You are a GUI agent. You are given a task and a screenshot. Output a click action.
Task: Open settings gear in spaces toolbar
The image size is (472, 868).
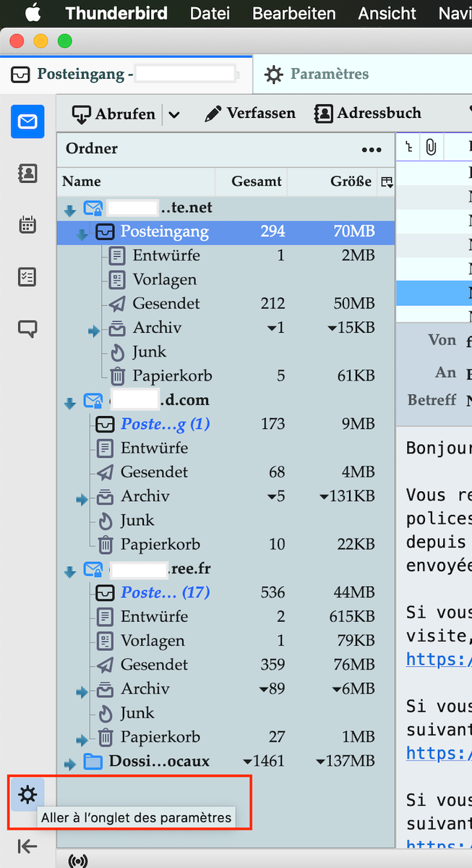tap(27, 796)
